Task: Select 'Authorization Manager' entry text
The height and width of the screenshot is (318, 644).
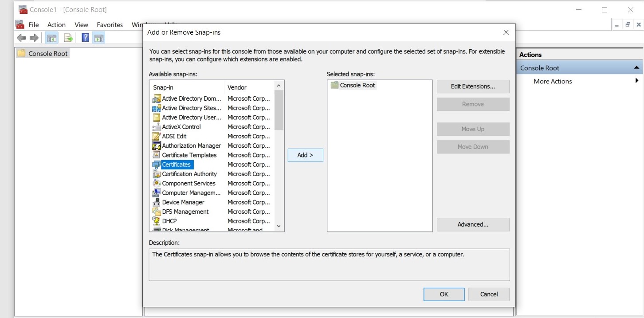Action: coord(192,145)
